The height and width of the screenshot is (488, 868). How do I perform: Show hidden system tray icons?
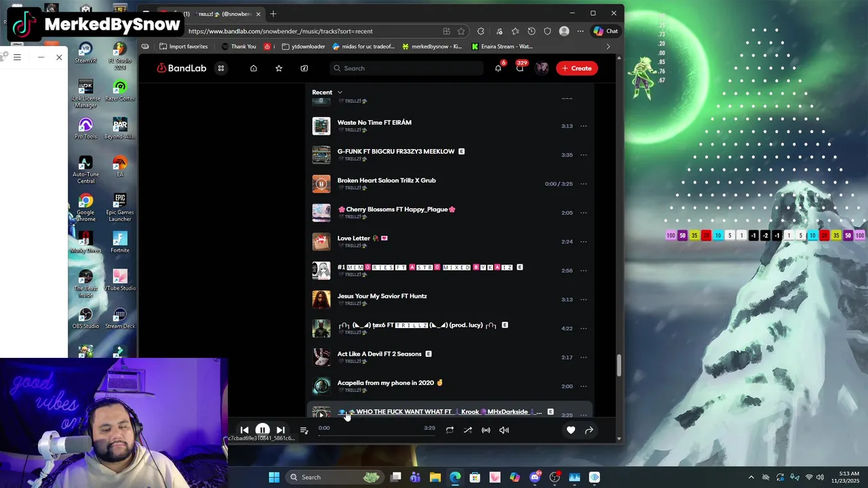751,477
